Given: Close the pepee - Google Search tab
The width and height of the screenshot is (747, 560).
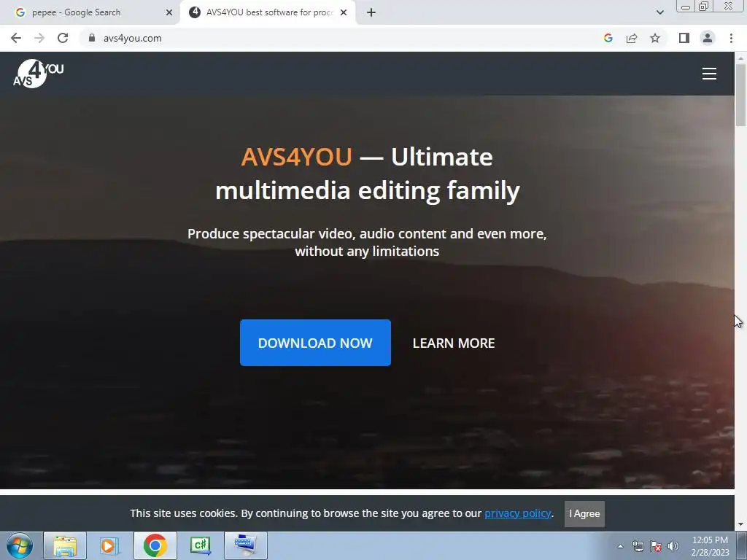Looking at the screenshot, I should [169, 12].
